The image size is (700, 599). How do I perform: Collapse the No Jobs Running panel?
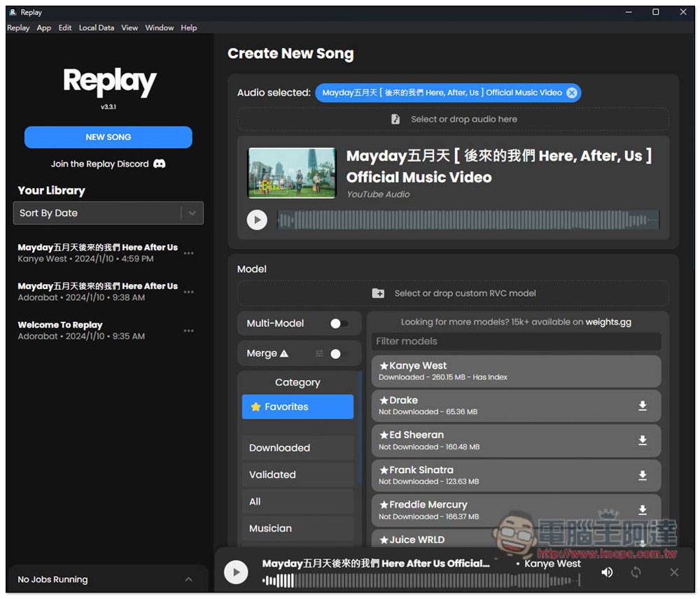point(188,579)
